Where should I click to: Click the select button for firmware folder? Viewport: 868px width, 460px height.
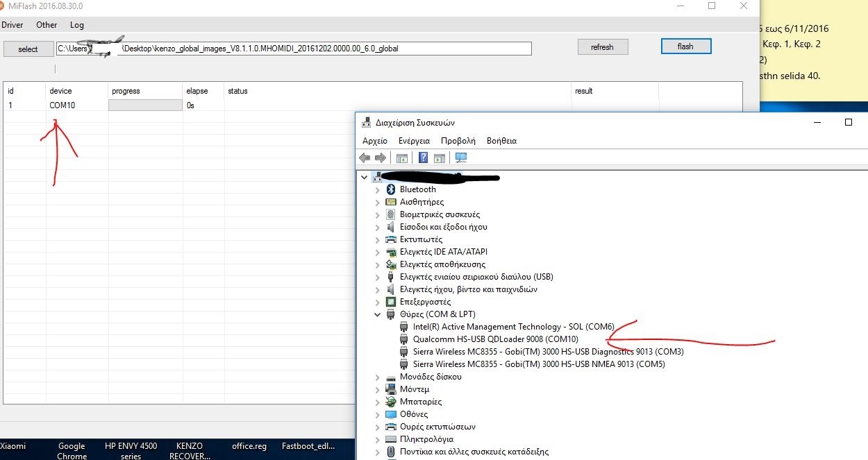click(28, 49)
